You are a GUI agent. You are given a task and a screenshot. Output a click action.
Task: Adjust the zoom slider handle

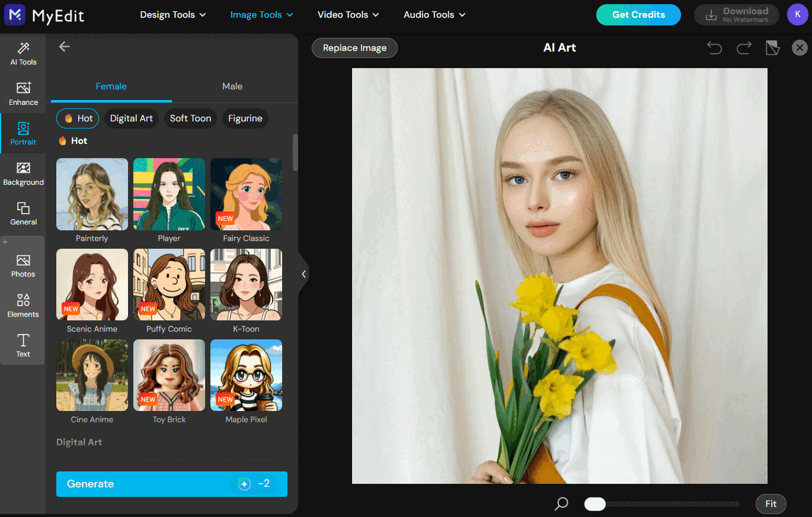coord(595,503)
